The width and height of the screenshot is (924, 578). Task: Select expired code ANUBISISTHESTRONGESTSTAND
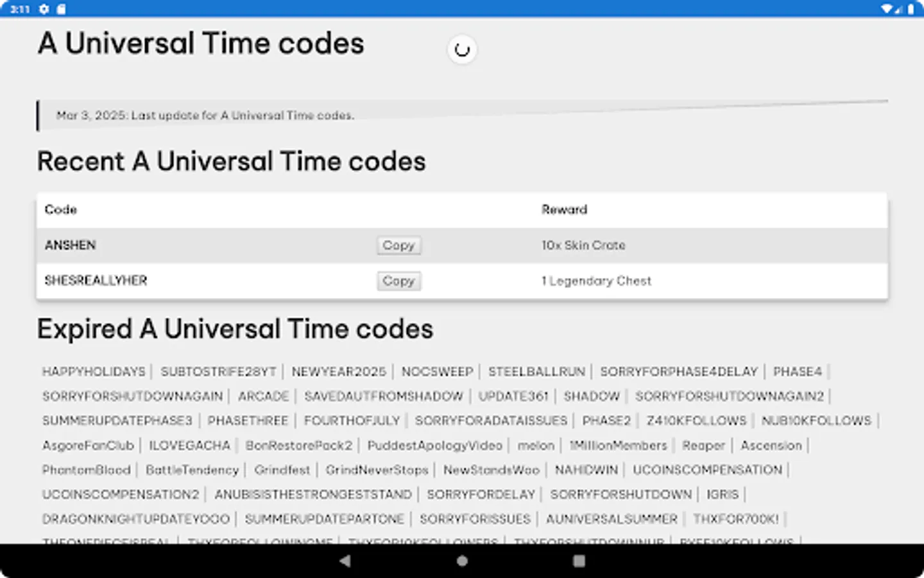coord(313,494)
